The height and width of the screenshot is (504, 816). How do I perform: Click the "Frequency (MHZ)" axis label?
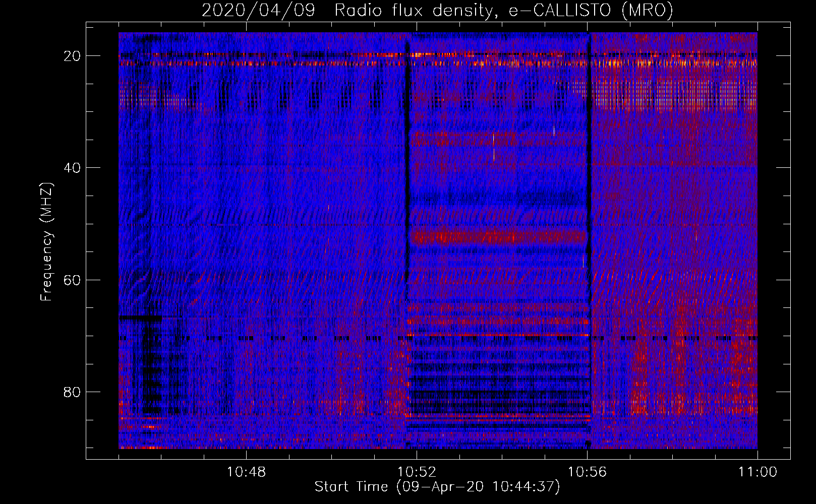tap(46, 242)
